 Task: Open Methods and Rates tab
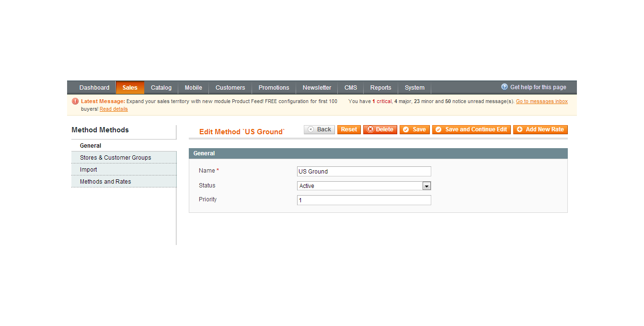click(x=124, y=182)
